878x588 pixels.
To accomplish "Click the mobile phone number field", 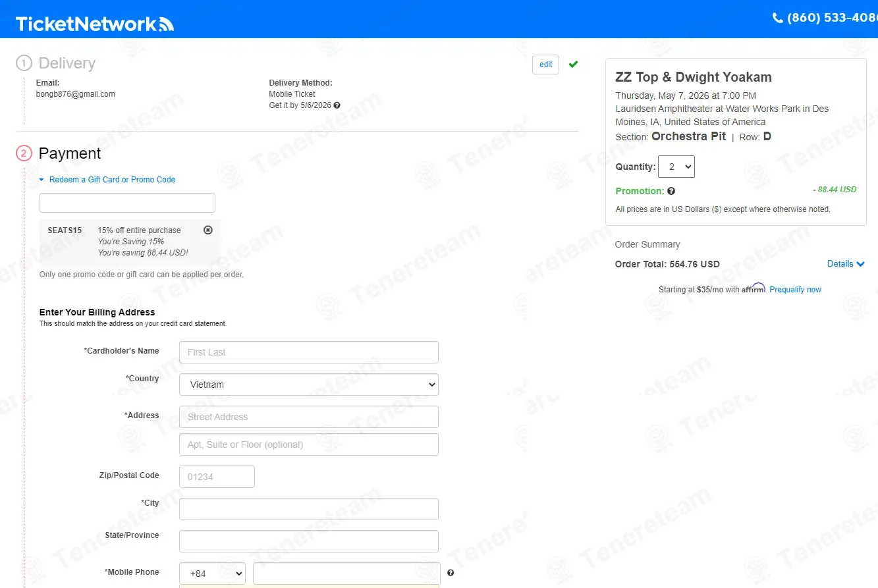I will (346, 574).
